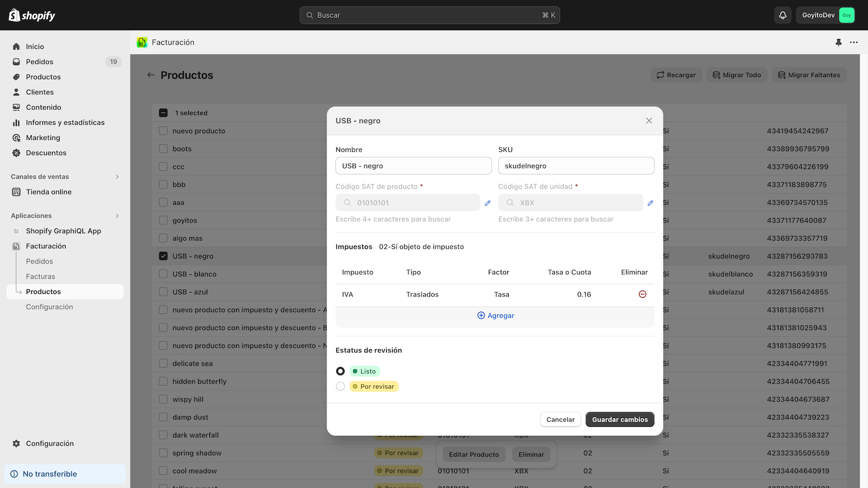Toggle the 1 selected header checkbox

[163, 113]
